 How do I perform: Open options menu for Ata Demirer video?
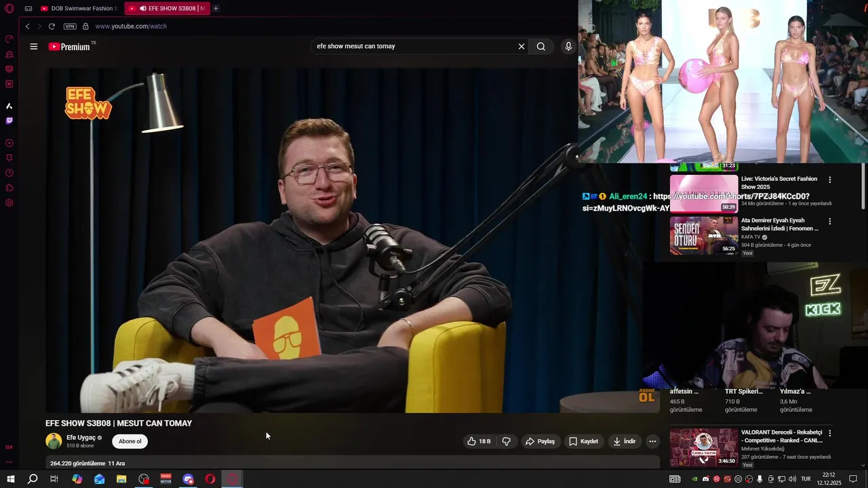829,222
